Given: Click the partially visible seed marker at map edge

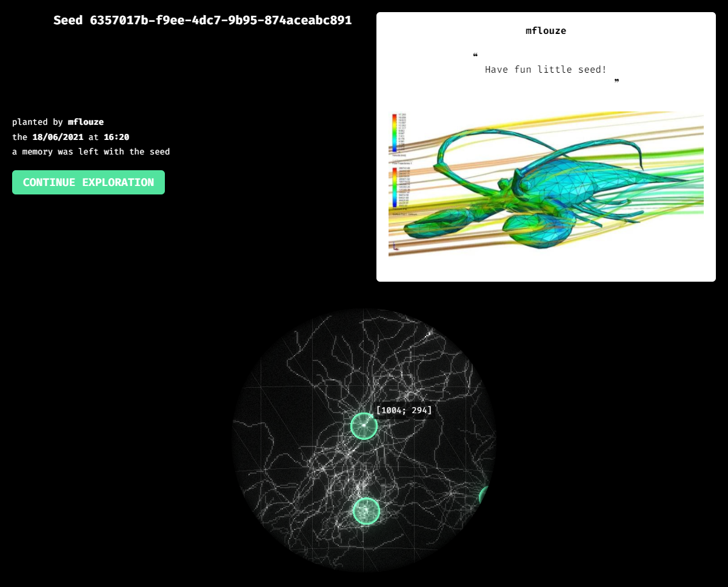Looking at the screenshot, I should pos(486,496).
